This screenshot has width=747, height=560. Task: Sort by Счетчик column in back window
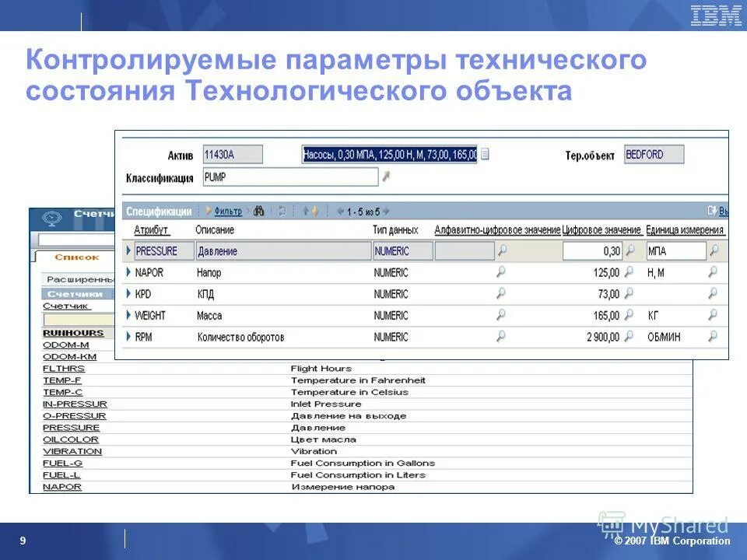tap(65, 306)
